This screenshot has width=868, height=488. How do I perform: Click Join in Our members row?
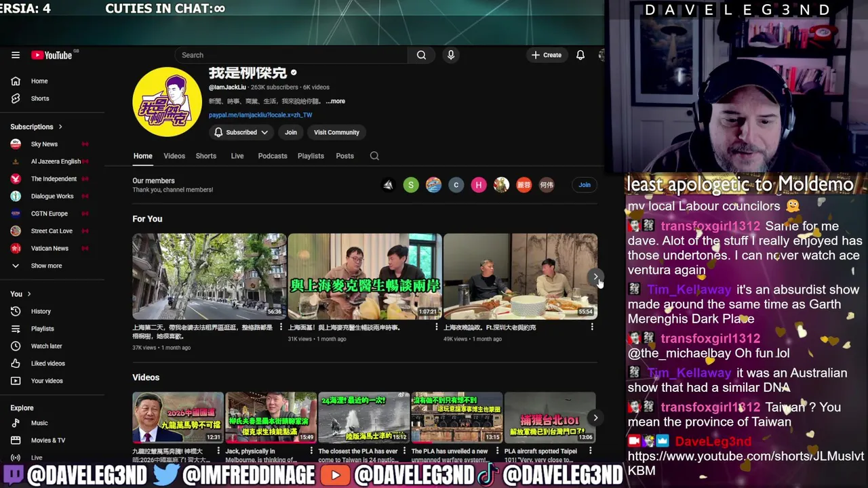[x=585, y=184]
